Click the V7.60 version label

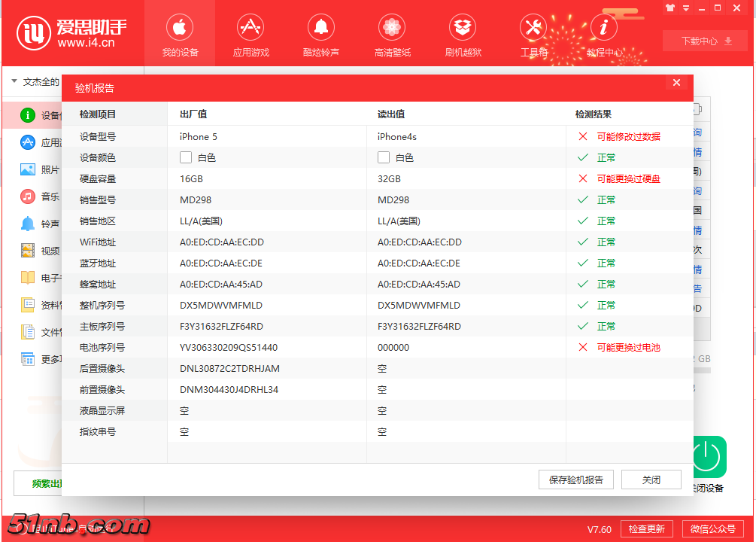coord(600,529)
